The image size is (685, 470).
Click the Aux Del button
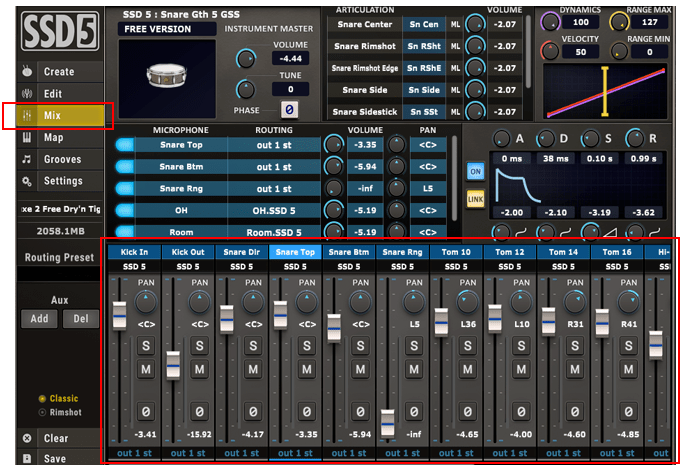(81, 318)
